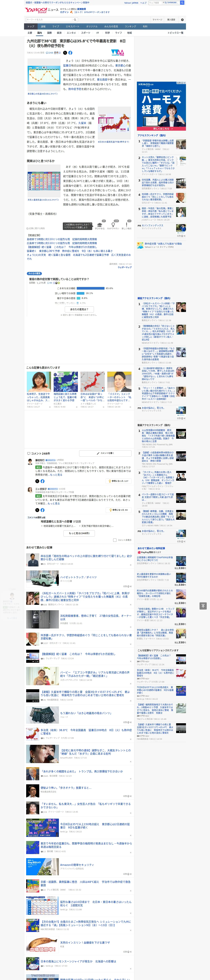Image resolution: width=210 pixels, height=980 pixels.
Task: Click the 新しい視点 exclamation reaction
Action: coord(127,226)
